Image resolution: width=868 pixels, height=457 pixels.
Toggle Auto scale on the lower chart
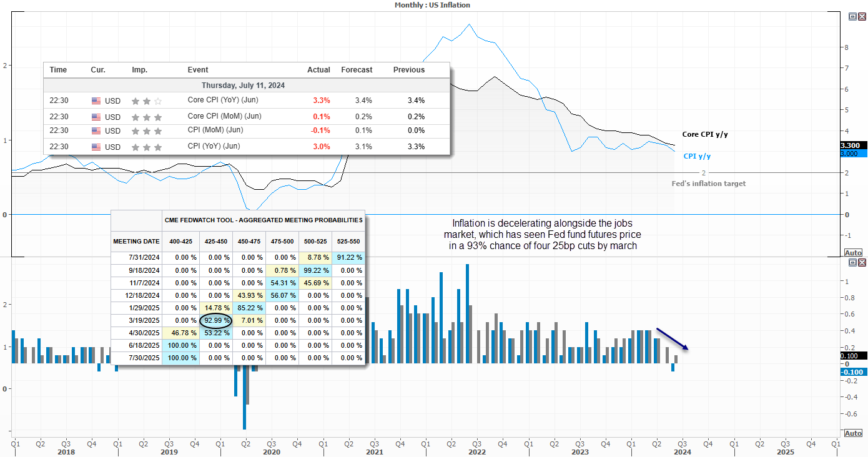(853, 433)
